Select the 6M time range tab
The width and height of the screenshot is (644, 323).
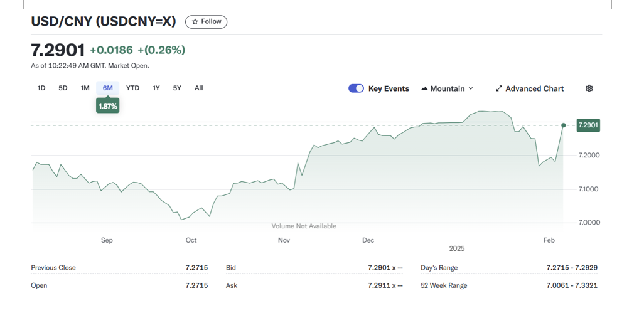[x=108, y=88]
